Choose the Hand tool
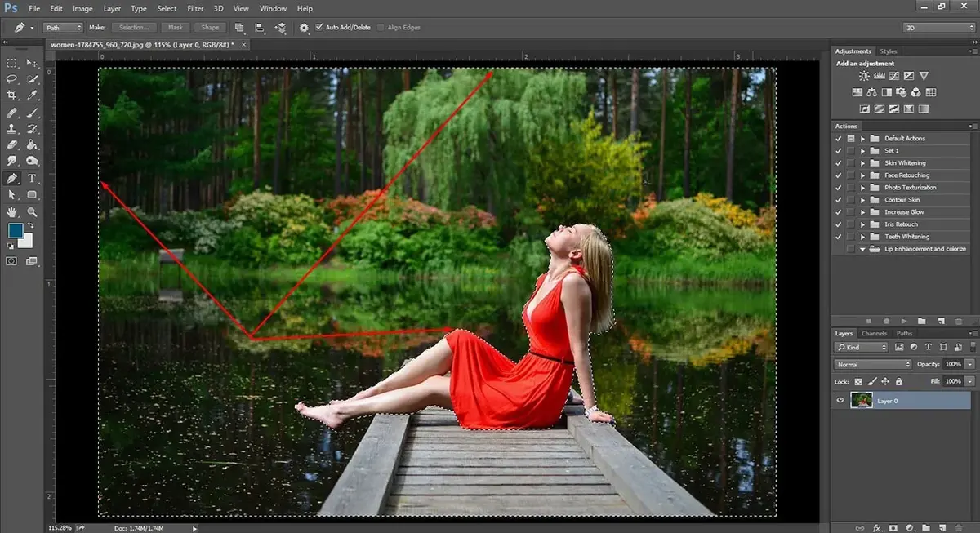 pyautogui.click(x=12, y=211)
